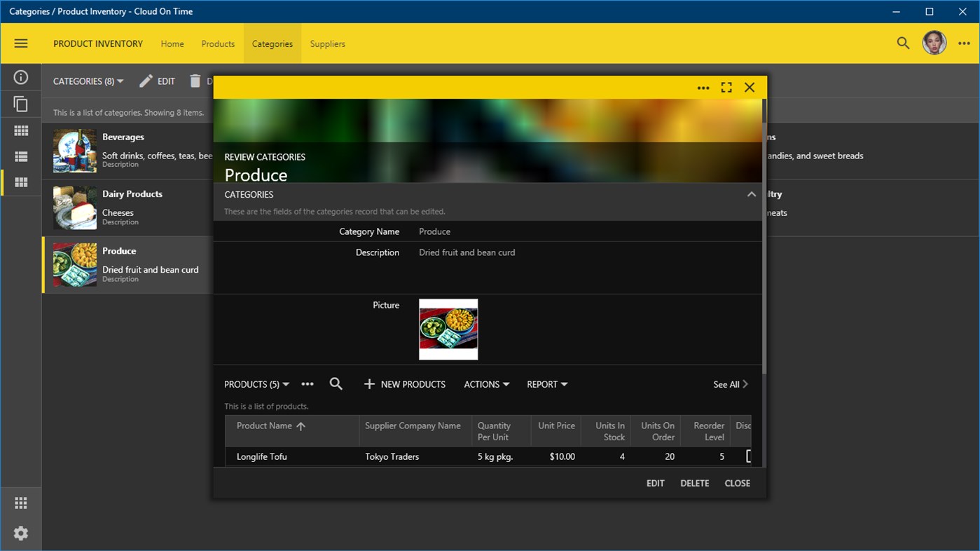Open the ACTIONS dropdown
This screenshot has height=551, width=980.
[486, 384]
